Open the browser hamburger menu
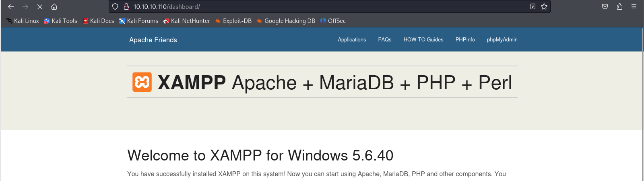This screenshot has width=644, height=181. point(634,6)
